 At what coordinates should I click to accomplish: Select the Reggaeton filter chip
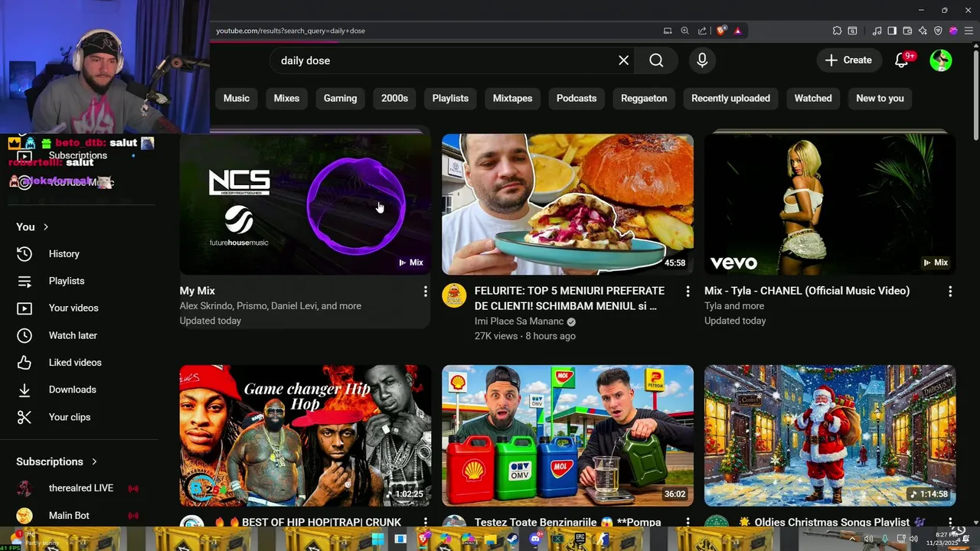point(644,98)
